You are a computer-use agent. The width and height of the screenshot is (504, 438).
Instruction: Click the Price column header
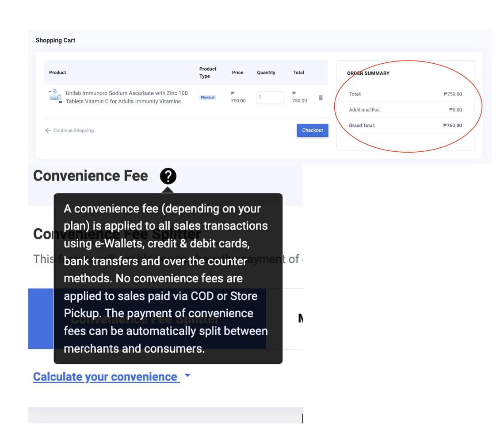point(237,73)
